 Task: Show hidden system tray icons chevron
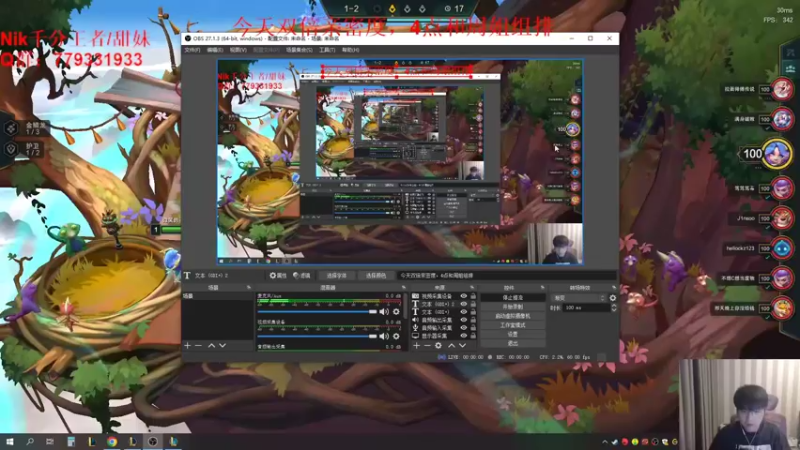coord(605,442)
